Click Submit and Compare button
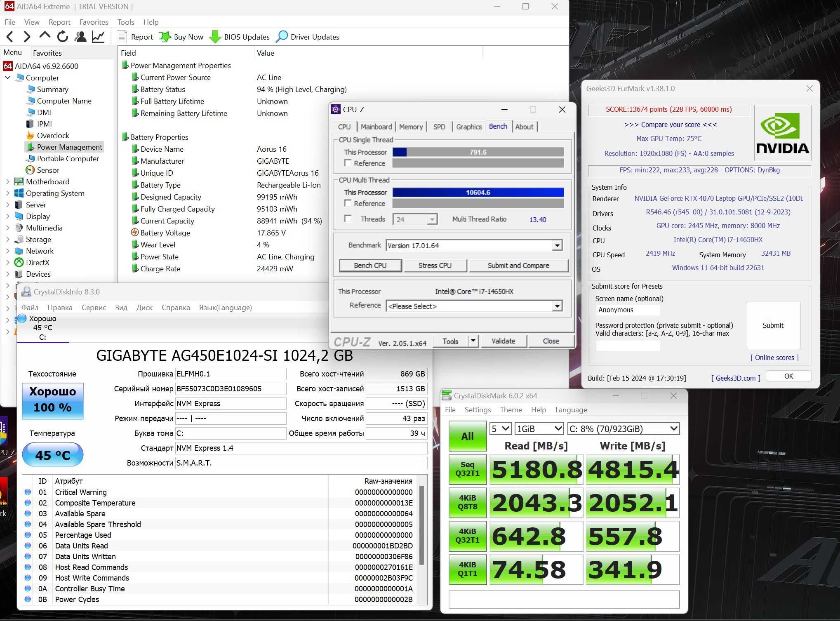Viewport: 840px width, 621px height. (x=518, y=266)
